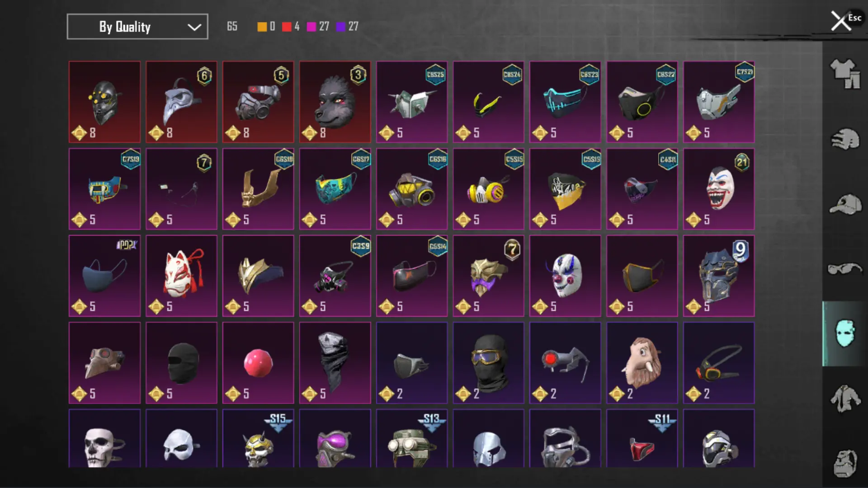Select the white fox kitsune mask
868x488 pixels.
point(181,276)
